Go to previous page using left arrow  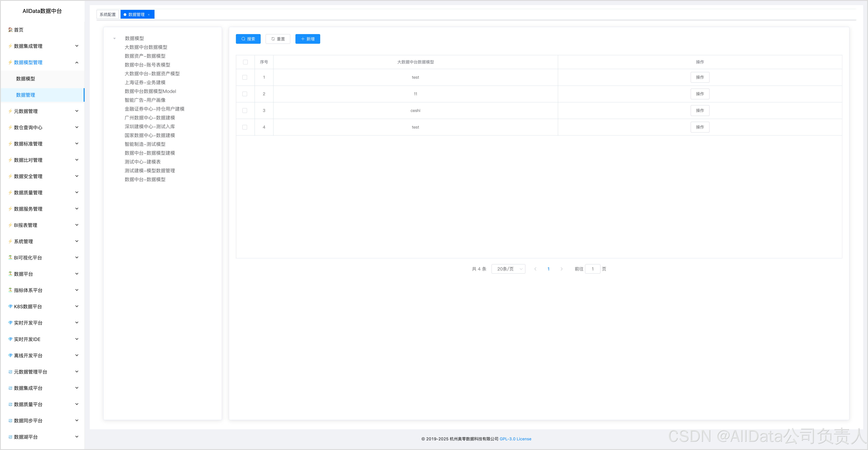(535, 269)
